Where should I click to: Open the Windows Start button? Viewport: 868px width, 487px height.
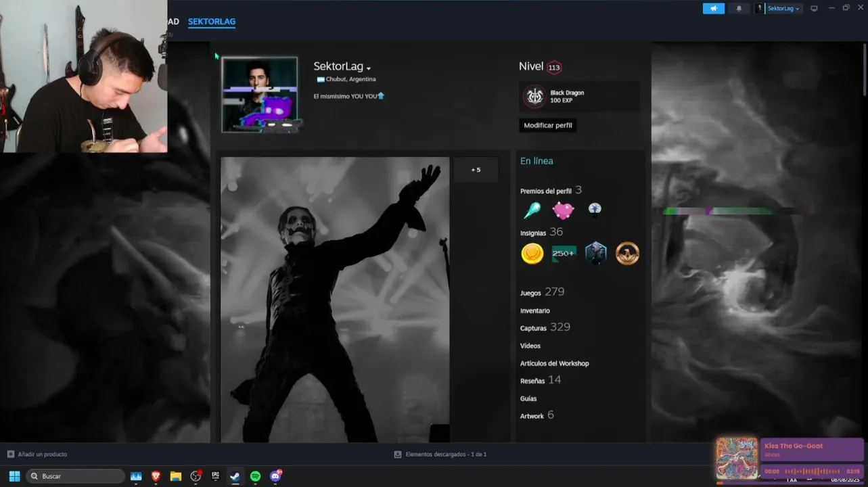(x=14, y=476)
